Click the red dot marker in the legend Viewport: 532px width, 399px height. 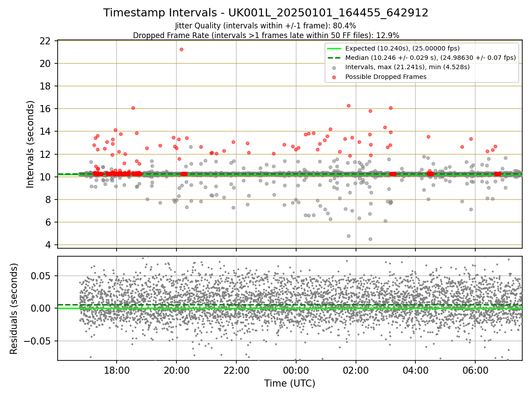click(334, 77)
